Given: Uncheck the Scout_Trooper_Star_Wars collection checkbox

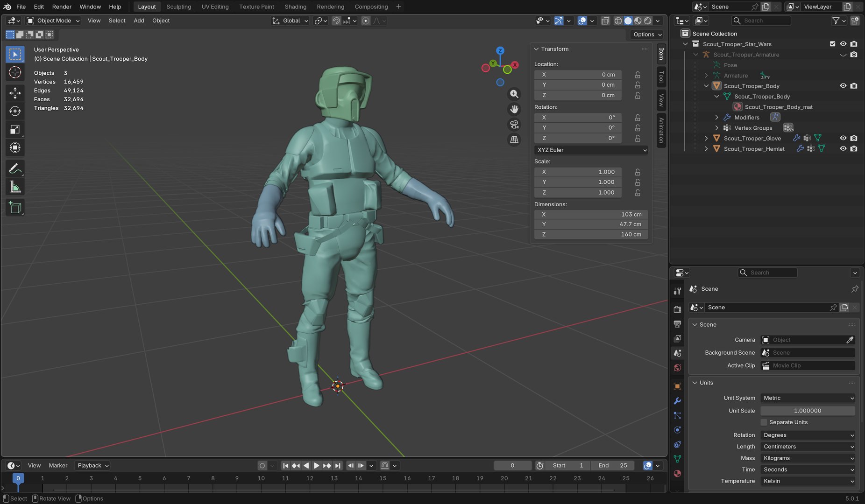Looking at the screenshot, I should (x=832, y=44).
